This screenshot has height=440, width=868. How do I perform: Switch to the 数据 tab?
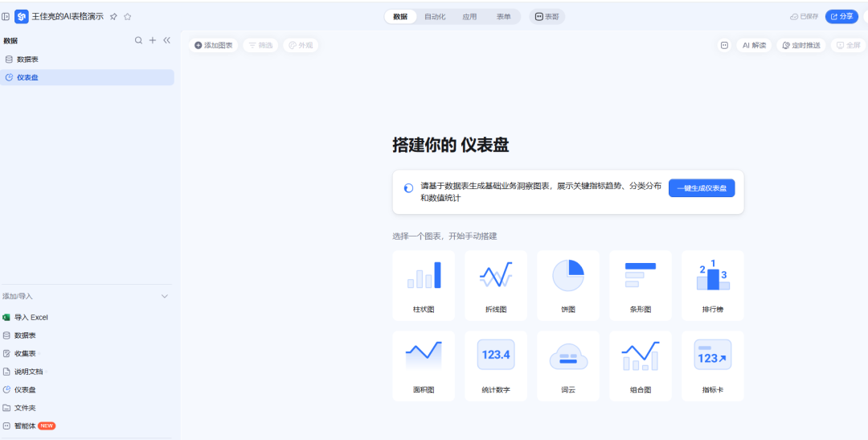pos(400,17)
